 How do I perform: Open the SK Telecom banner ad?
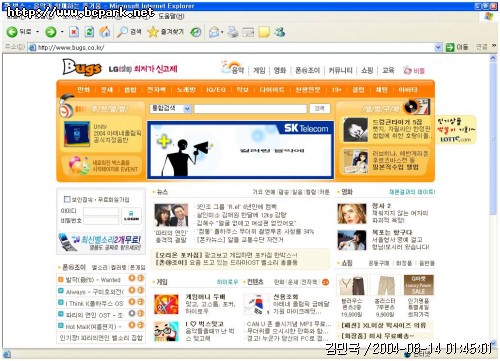click(241, 150)
